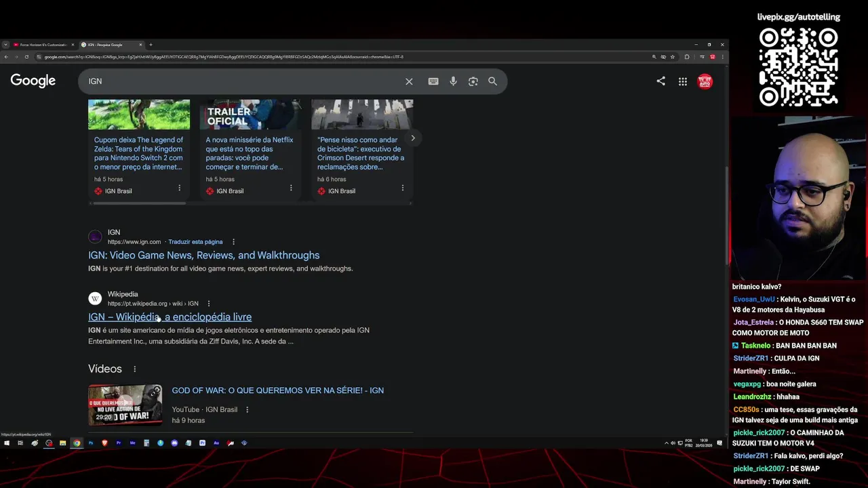
Task: Click the page vertical scrollbar
Action: 726,217
